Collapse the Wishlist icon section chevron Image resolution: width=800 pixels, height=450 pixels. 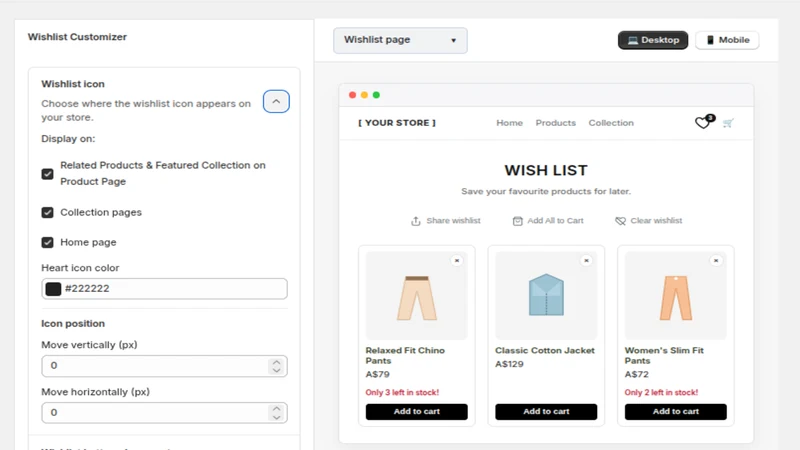(x=276, y=102)
